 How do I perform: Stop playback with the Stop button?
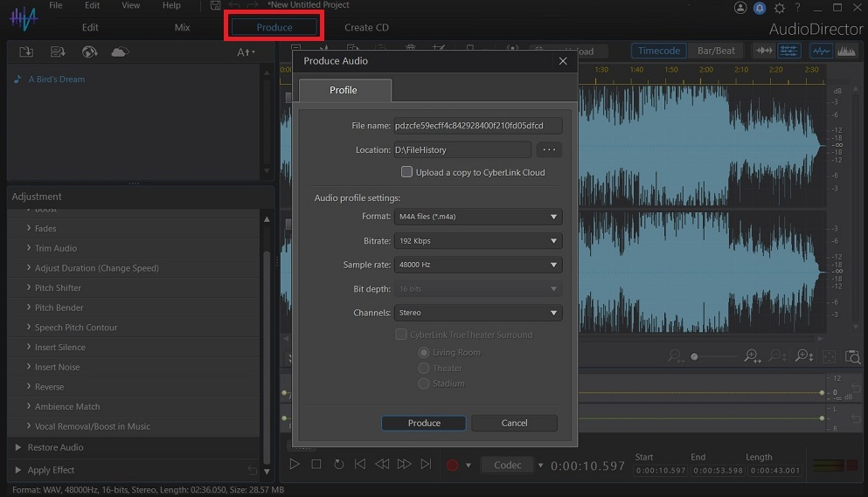click(x=316, y=464)
